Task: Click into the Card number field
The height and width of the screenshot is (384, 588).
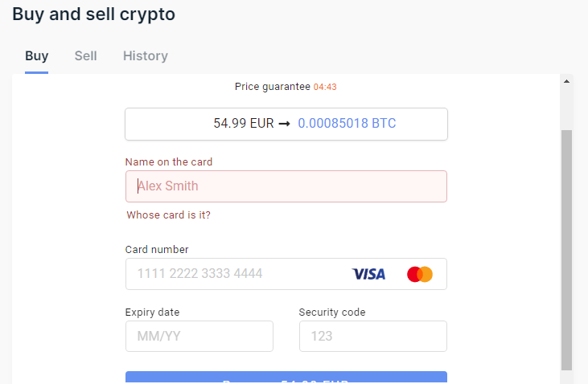Action: (237, 274)
